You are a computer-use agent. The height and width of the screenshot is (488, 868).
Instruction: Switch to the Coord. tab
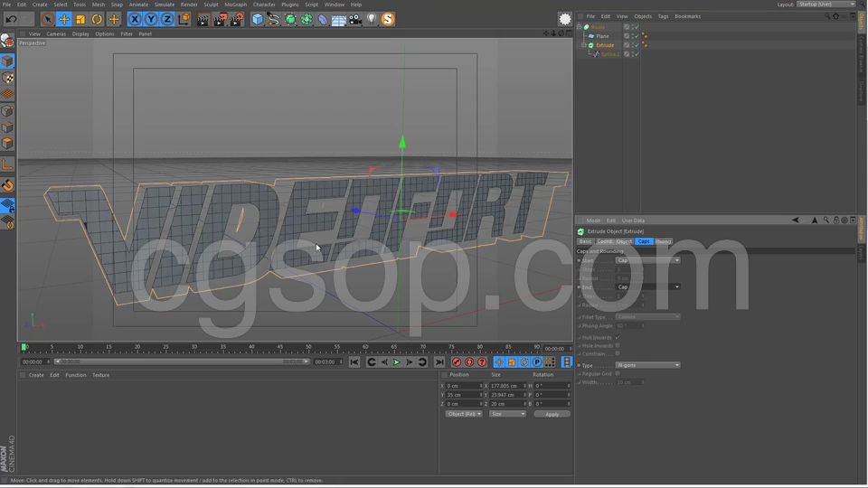tap(605, 241)
